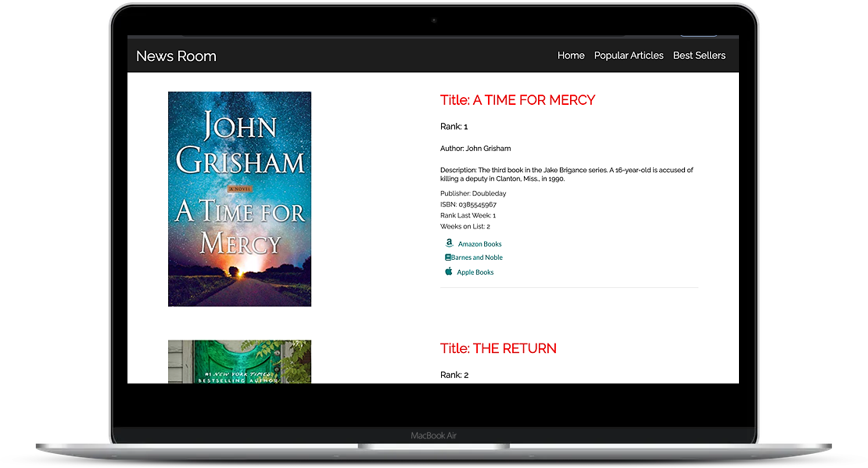Image resolution: width=868 pixels, height=468 pixels.
Task: Click the Barnes and Noble book icon
Action: point(448,257)
